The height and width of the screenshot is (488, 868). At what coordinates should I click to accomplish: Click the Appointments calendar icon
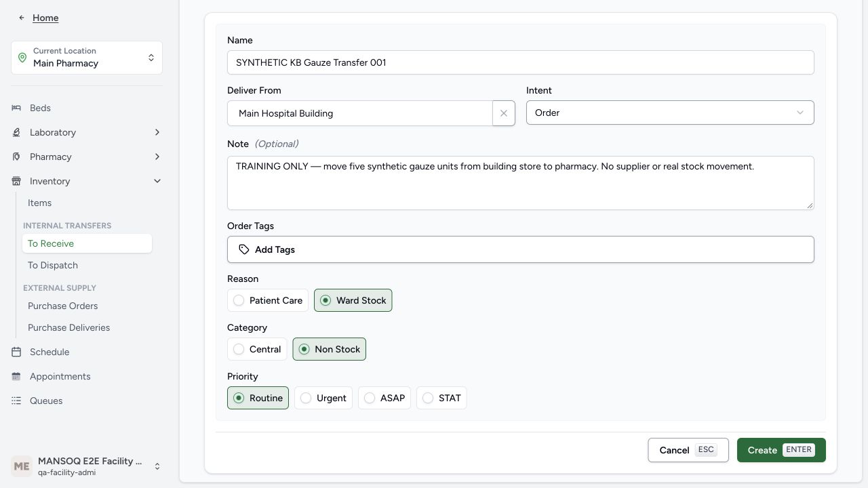tap(16, 376)
